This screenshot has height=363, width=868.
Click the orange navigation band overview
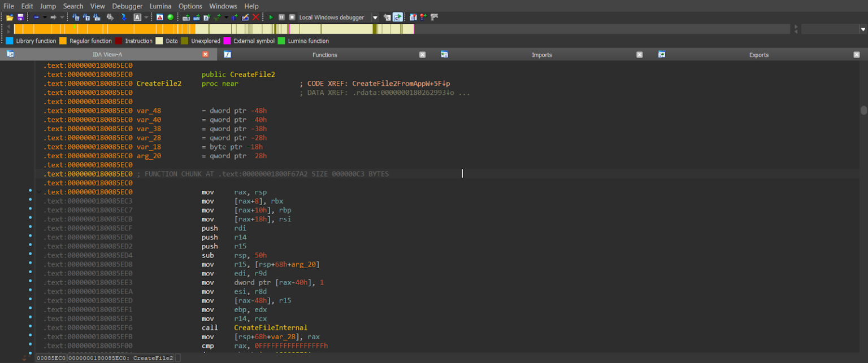[x=102, y=29]
